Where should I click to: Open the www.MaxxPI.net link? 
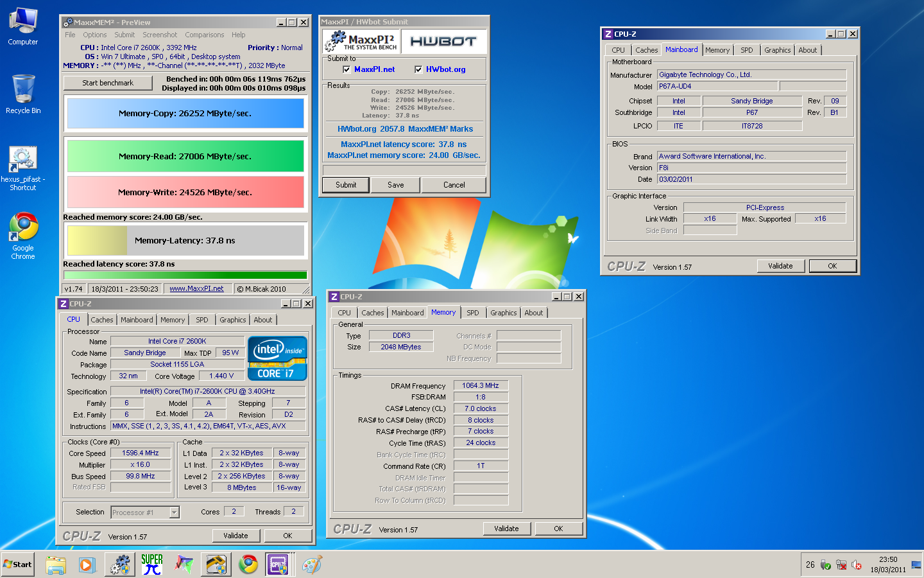196,289
